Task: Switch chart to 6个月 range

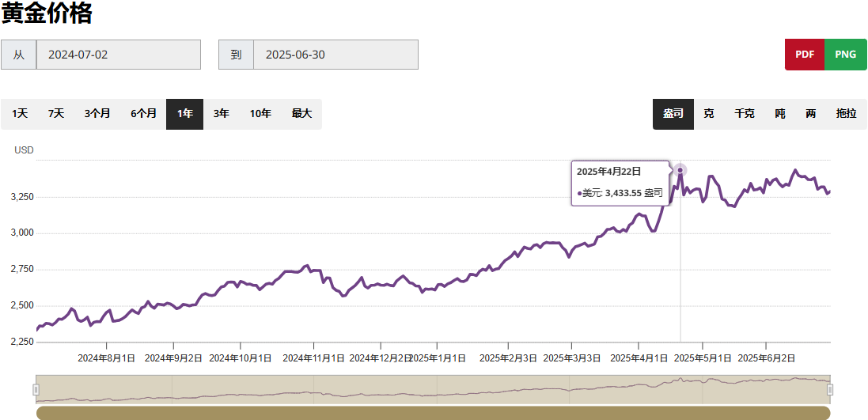Action: (x=143, y=114)
